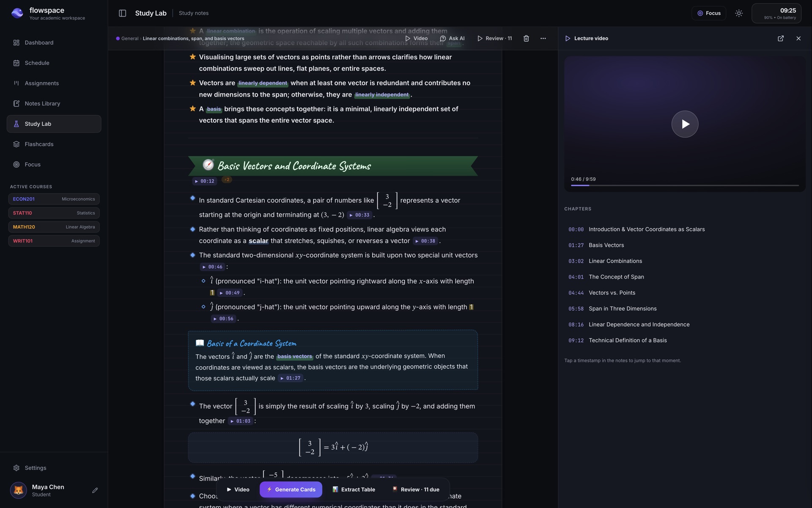Go to Technical Definition of a Basis chapter
Image resolution: width=812 pixels, height=508 pixels.
pos(685,340)
